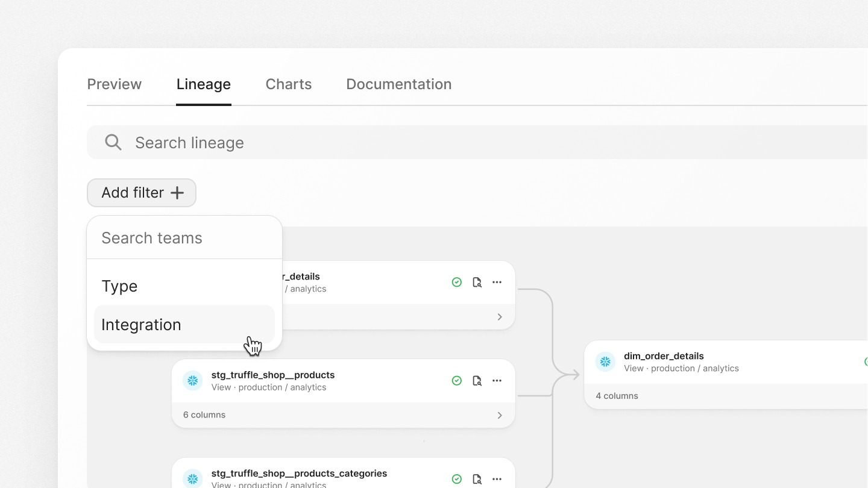Click green status check on stg_truffle_shop__products
868x488 pixels.
(x=457, y=381)
